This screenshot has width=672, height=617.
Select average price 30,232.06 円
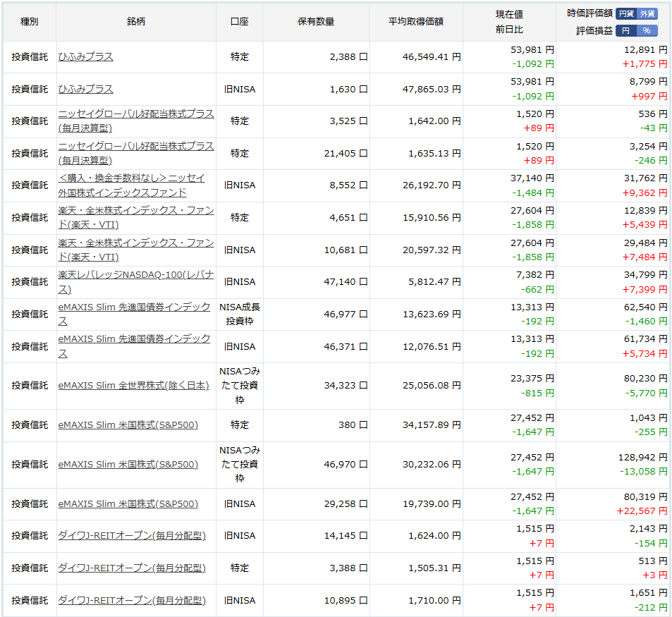point(432,465)
